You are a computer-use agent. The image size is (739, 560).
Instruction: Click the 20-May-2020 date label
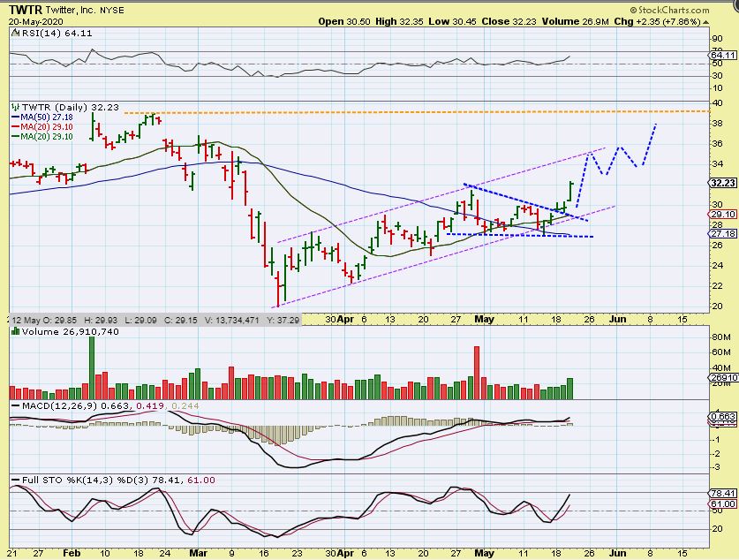(x=36, y=22)
